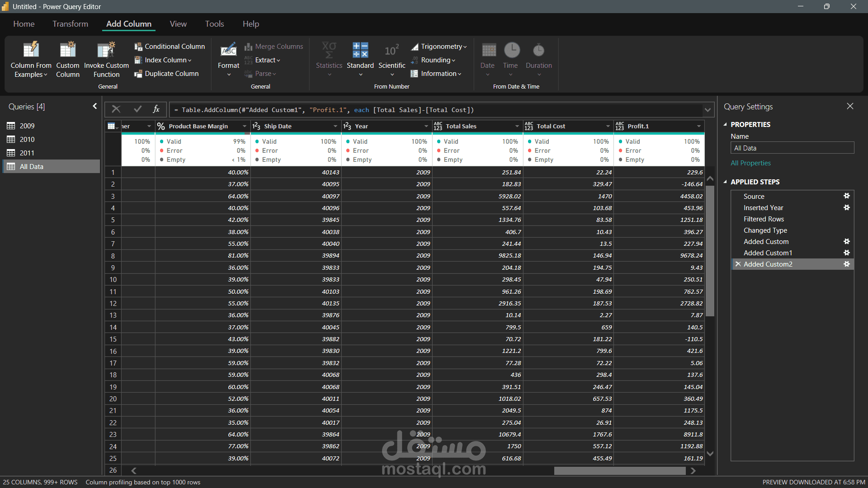This screenshot has height=488, width=868.
Task: Select the 2010 query
Action: (27, 140)
